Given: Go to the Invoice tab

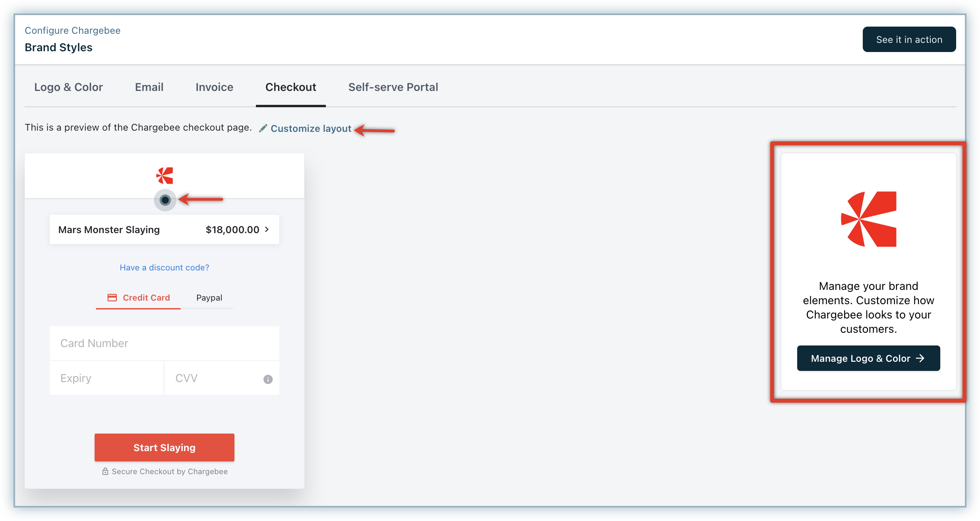Looking at the screenshot, I should (x=214, y=87).
